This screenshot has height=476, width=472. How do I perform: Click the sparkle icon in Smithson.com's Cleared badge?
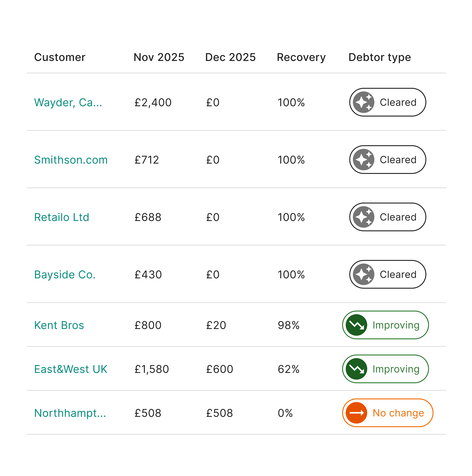click(363, 160)
